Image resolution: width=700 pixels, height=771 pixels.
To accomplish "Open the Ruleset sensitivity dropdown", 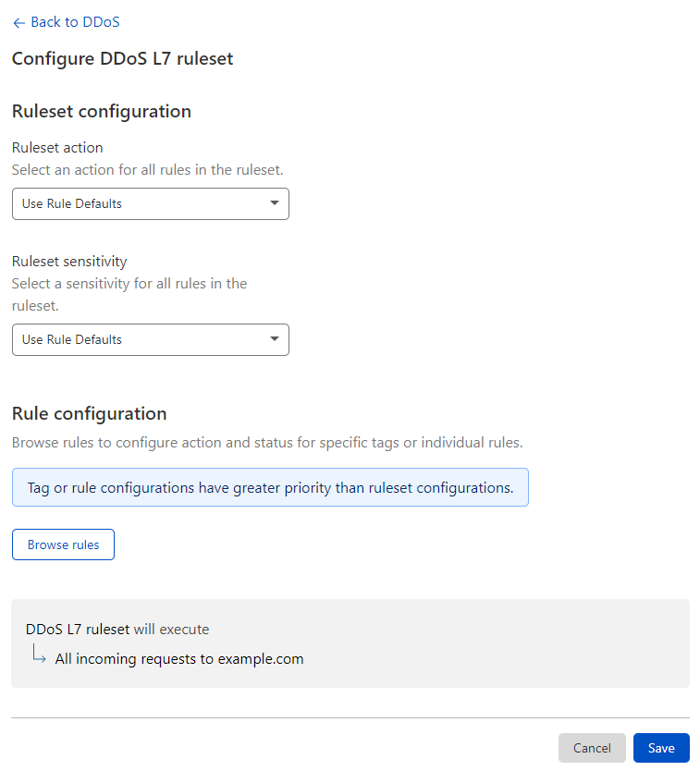I will click(150, 339).
